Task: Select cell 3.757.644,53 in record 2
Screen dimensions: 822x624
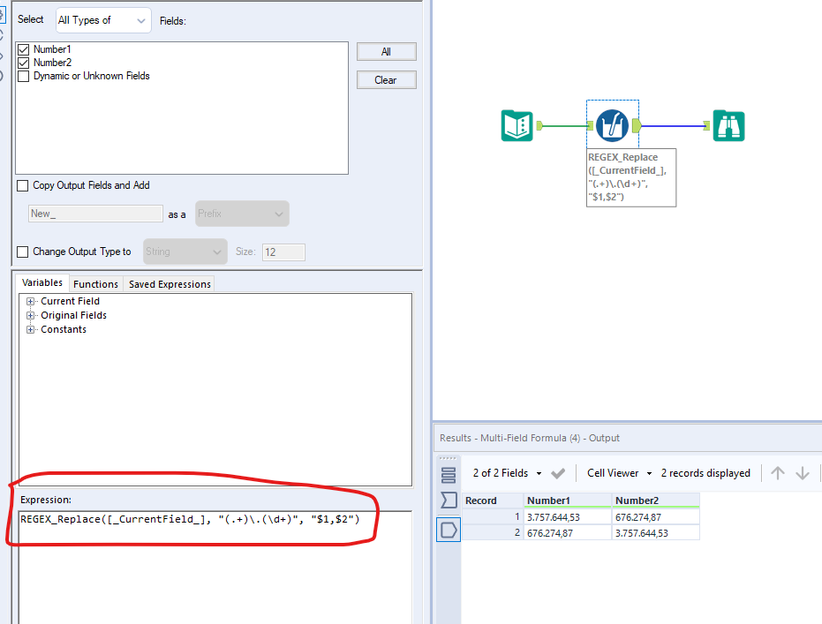Action: click(655, 533)
